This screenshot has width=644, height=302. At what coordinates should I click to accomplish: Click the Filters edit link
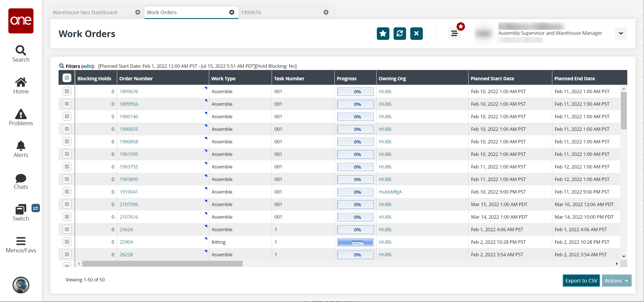(87, 66)
